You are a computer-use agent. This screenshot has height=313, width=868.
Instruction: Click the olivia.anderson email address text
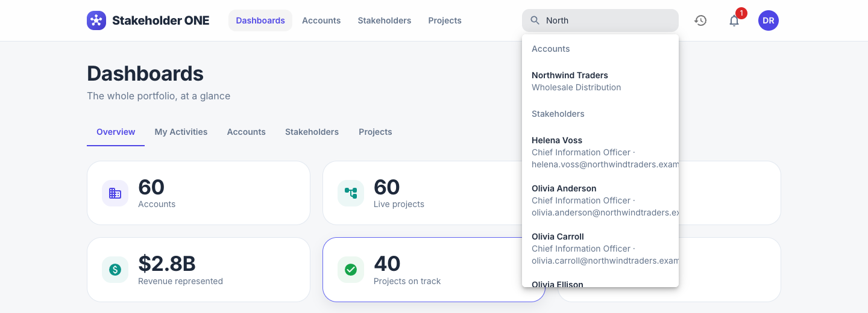(x=605, y=212)
